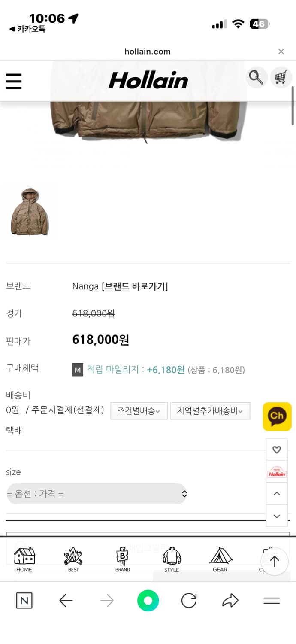Expand the 지역별추가배송비 dropdown

pos(210,411)
